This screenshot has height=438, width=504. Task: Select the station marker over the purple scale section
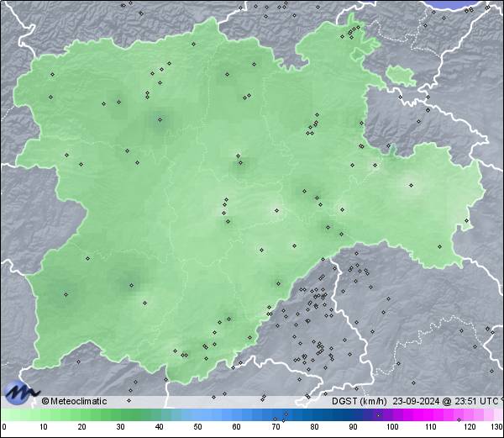pyautogui.click(x=378, y=415)
